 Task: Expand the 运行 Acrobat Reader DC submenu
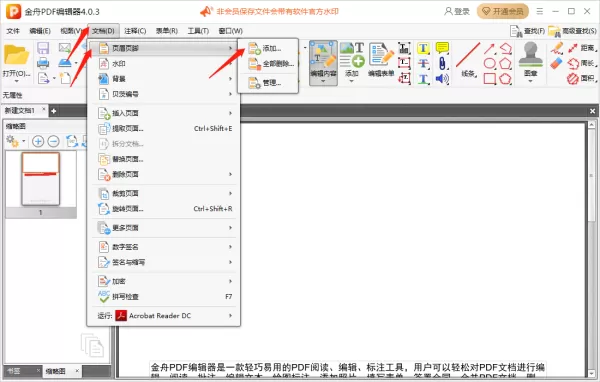point(230,316)
